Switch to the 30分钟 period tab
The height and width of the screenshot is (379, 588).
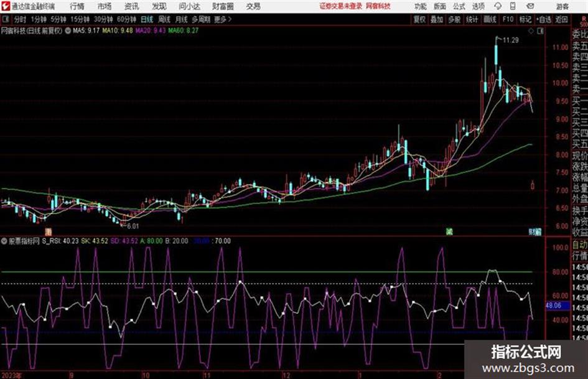click(103, 19)
